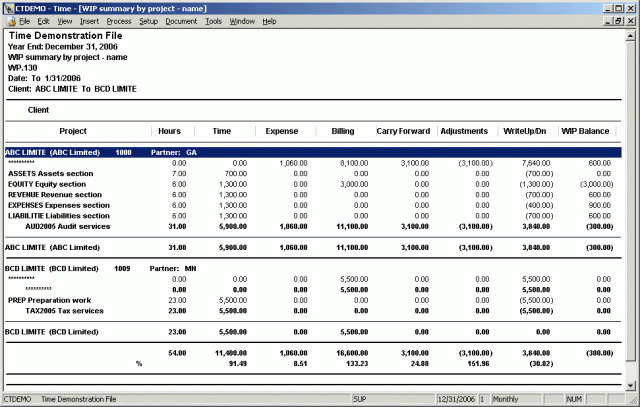The height and width of the screenshot is (407, 640).
Task: Open the Setup menu
Action: pyautogui.click(x=148, y=21)
